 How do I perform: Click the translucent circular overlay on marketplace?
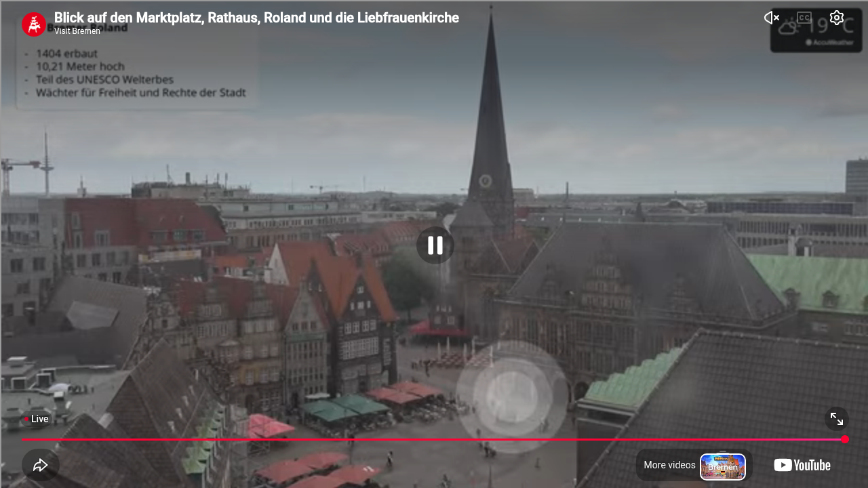512,397
